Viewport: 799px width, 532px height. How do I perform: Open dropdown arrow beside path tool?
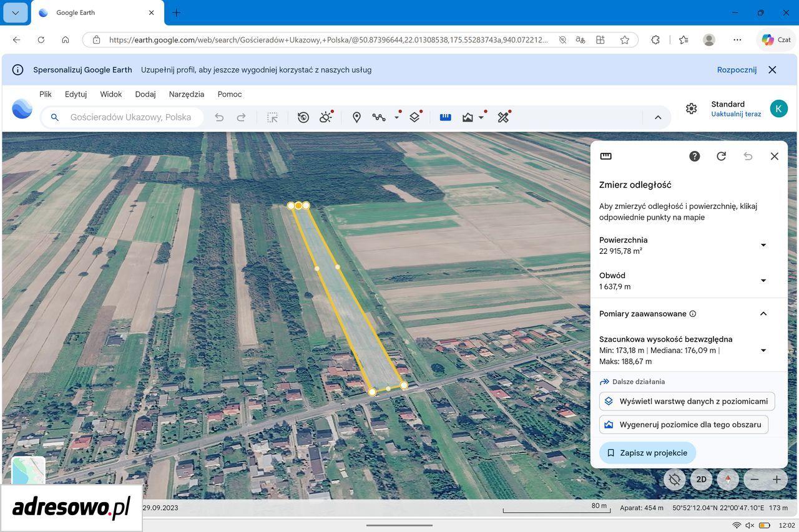(396, 117)
